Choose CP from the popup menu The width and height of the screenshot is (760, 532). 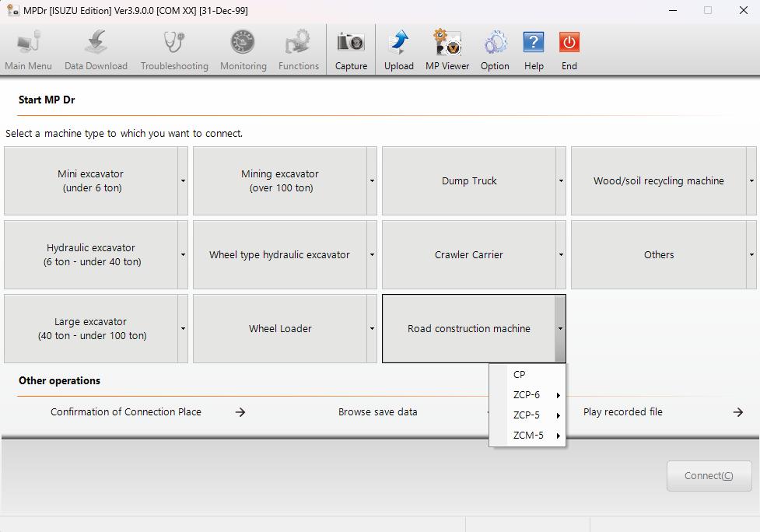(527, 375)
